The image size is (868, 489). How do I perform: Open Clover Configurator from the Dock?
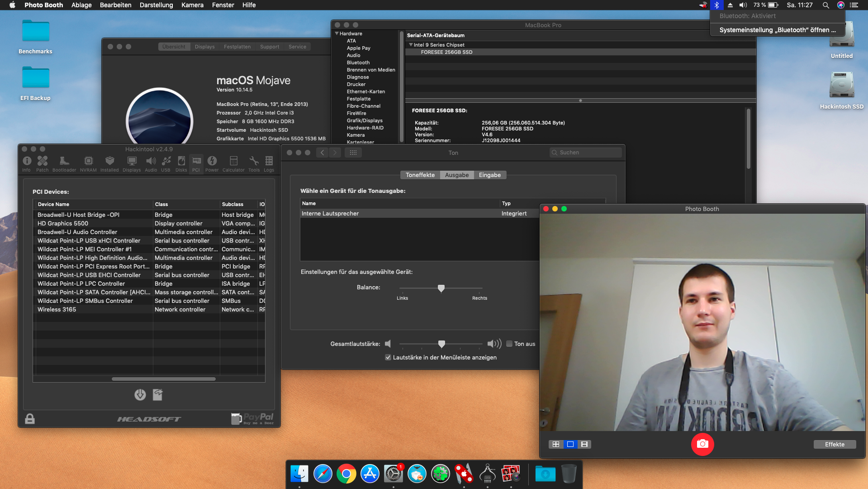(441, 474)
